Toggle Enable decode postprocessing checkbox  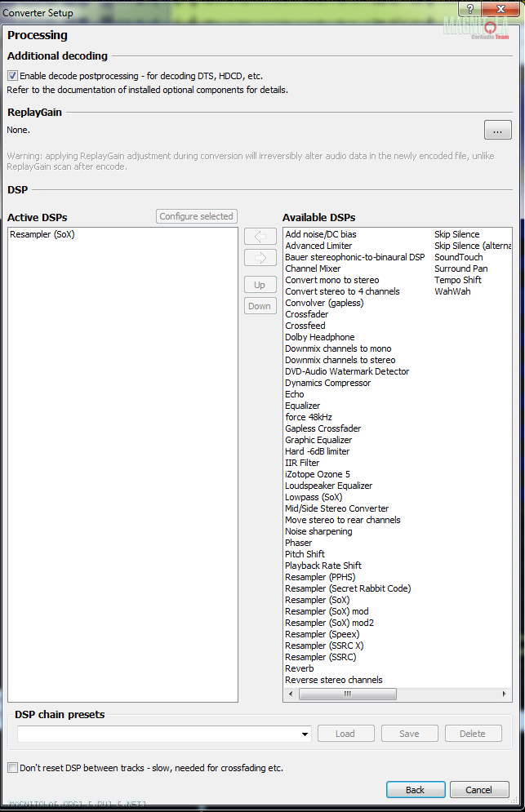pyautogui.click(x=13, y=76)
